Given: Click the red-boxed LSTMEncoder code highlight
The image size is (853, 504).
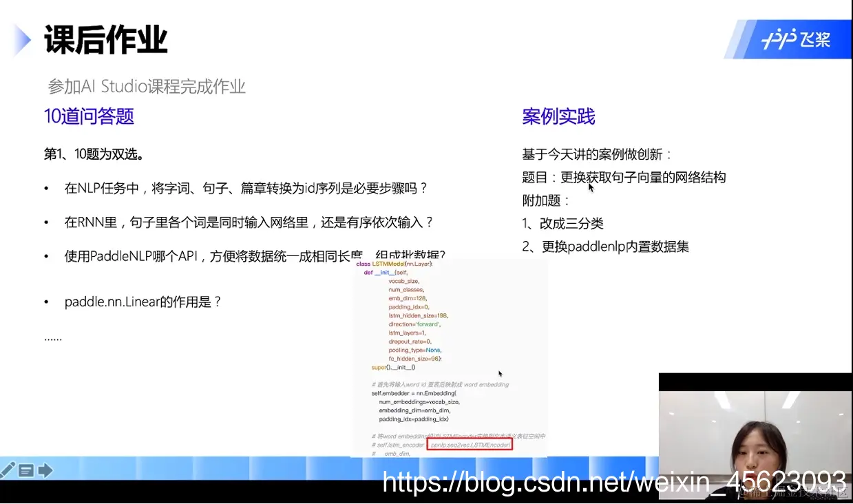Looking at the screenshot, I should (470, 444).
